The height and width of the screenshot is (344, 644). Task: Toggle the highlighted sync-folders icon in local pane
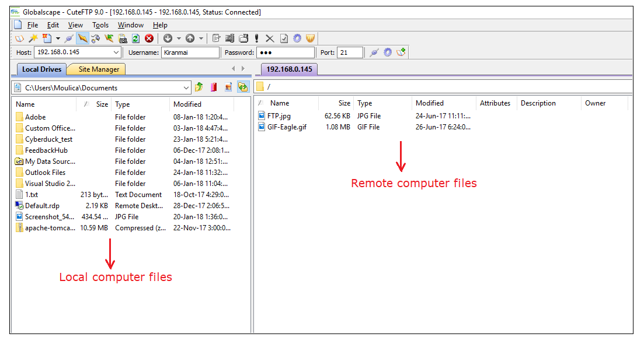point(243,87)
